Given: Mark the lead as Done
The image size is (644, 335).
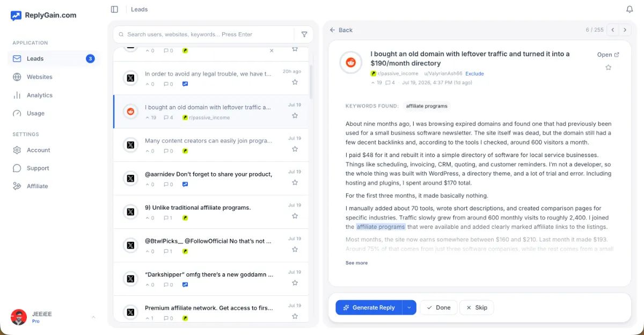Looking at the screenshot, I should click(x=438, y=308).
